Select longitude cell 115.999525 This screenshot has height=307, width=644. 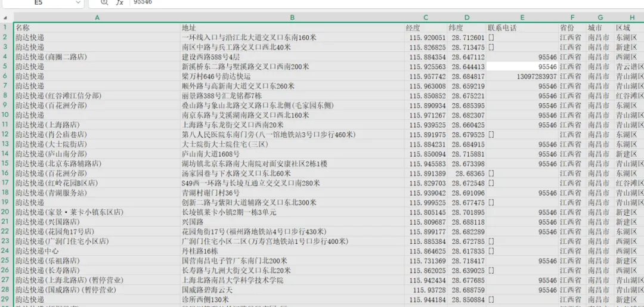[x=426, y=202]
